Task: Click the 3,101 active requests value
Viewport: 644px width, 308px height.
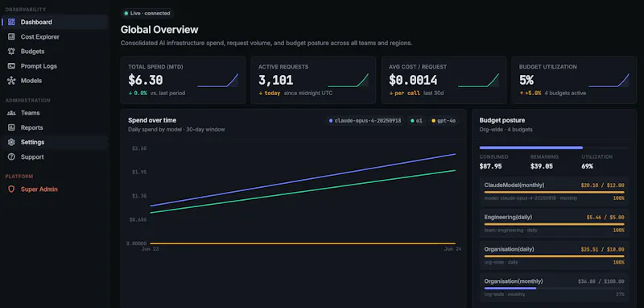Action: [x=276, y=80]
